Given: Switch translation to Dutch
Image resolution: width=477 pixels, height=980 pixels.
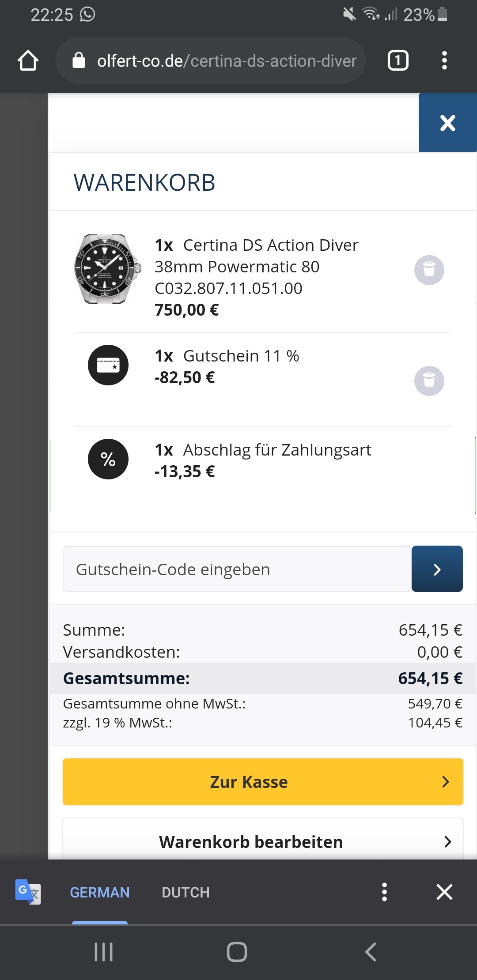Looking at the screenshot, I should click(x=185, y=892).
